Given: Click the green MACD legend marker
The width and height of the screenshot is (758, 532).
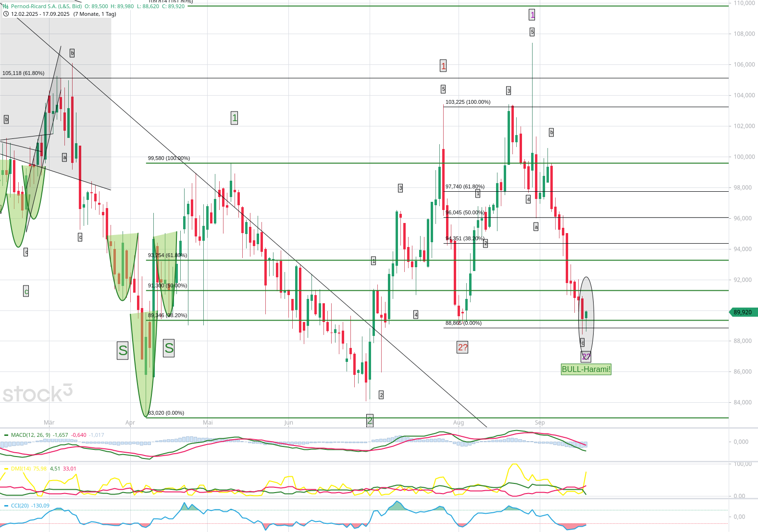Looking at the screenshot, I should point(6,435).
